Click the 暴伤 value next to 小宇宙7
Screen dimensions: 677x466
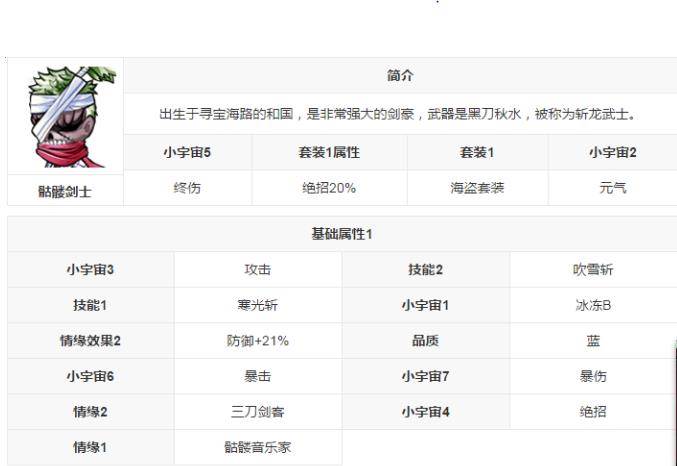click(x=593, y=376)
